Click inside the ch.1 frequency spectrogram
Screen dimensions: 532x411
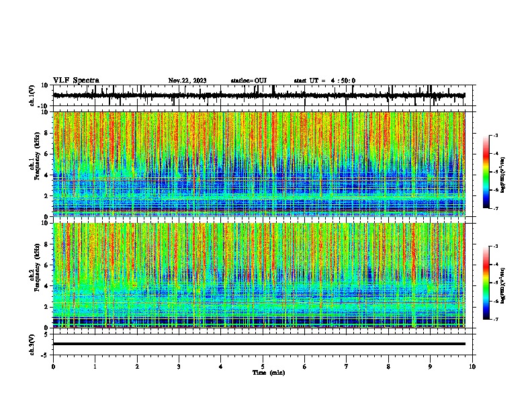coord(259,164)
